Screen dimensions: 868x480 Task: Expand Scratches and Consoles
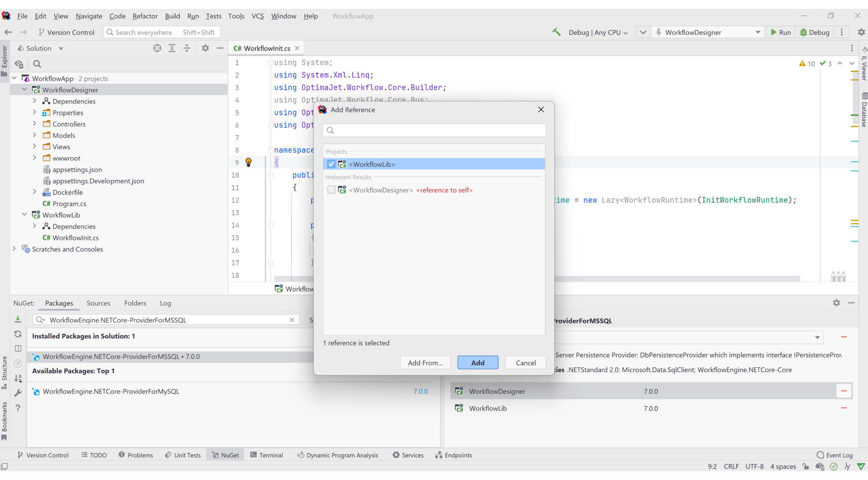[14, 249]
